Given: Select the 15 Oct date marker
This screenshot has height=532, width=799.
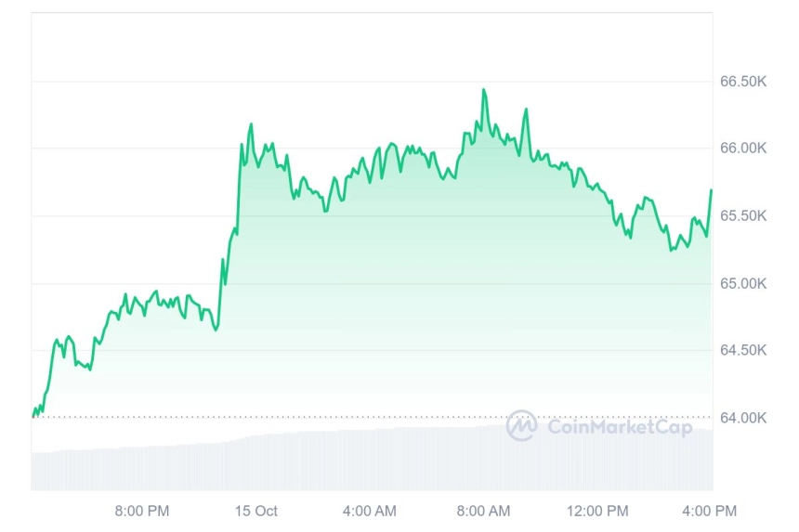Looking at the screenshot, I should coord(255,511).
